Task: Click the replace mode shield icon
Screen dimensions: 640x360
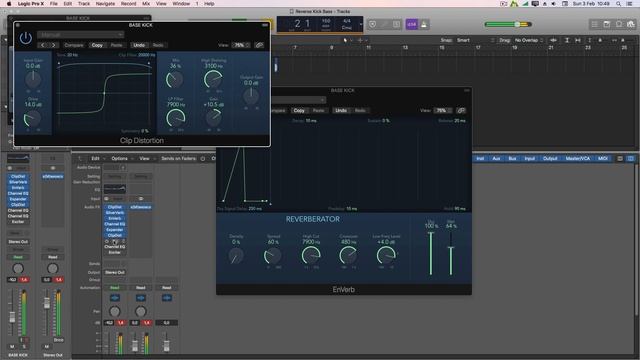Action: click(372, 24)
